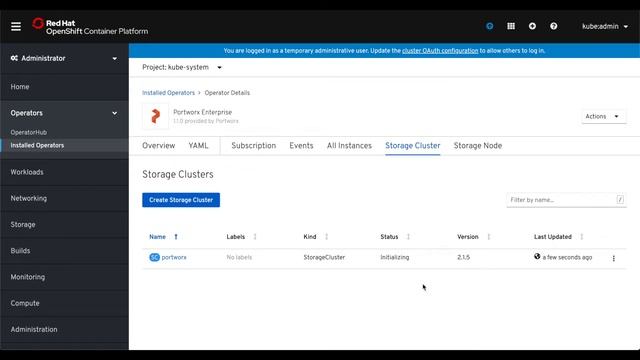Click the No labels cell
This screenshot has width=640, height=360.
[x=239, y=257]
